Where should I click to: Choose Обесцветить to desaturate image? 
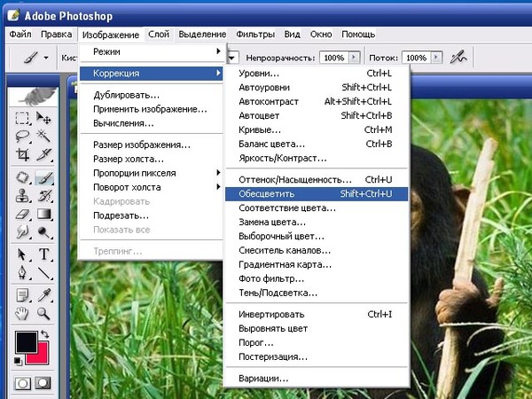click(317, 194)
